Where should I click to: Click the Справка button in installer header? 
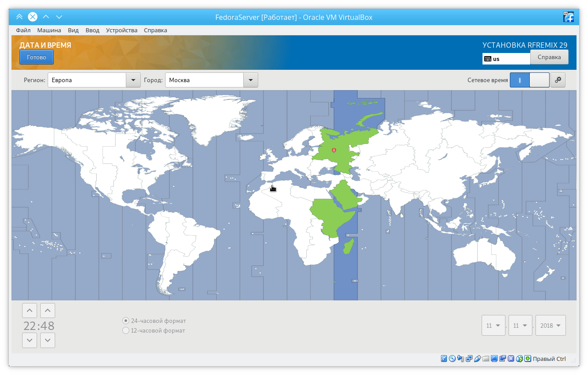(x=549, y=57)
